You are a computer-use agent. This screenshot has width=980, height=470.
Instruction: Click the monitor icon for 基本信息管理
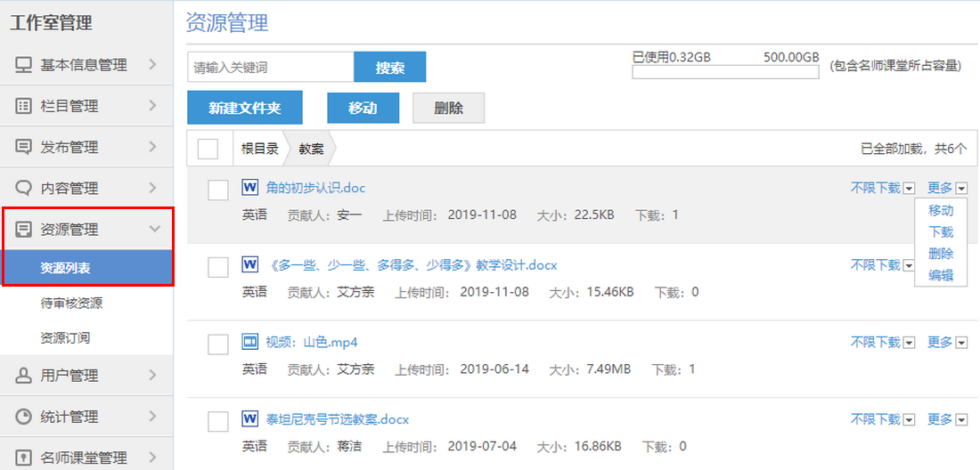pyautogui.click(x=24, y=65)
